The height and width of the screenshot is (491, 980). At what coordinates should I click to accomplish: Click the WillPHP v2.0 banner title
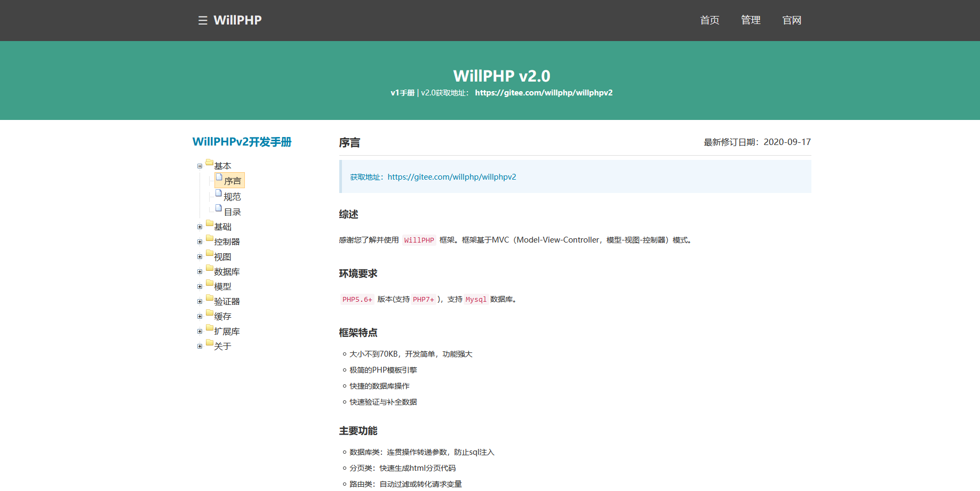(501, 76)
